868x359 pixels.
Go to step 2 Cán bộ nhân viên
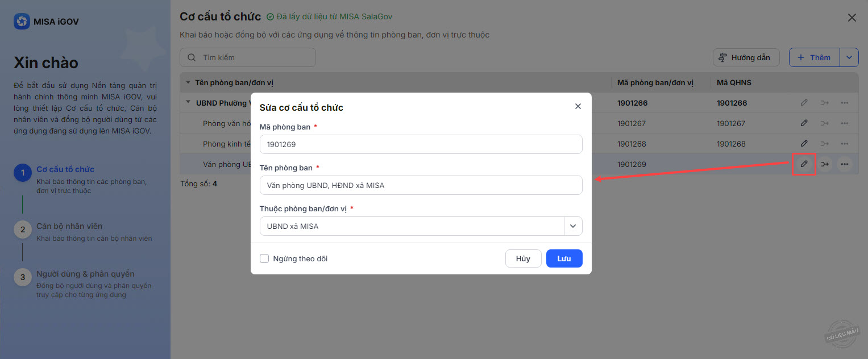(x=69, y=226)
